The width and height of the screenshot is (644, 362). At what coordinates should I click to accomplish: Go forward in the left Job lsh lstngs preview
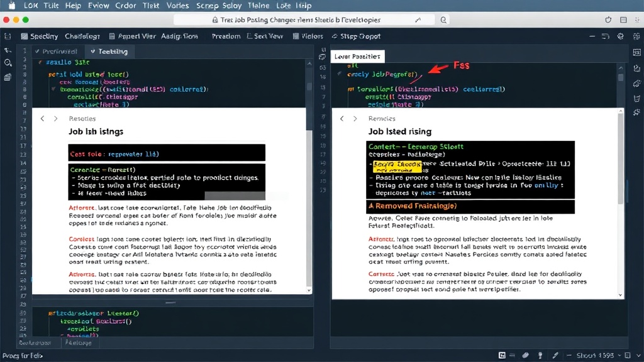pyautogui.click(x=56, y=119)
